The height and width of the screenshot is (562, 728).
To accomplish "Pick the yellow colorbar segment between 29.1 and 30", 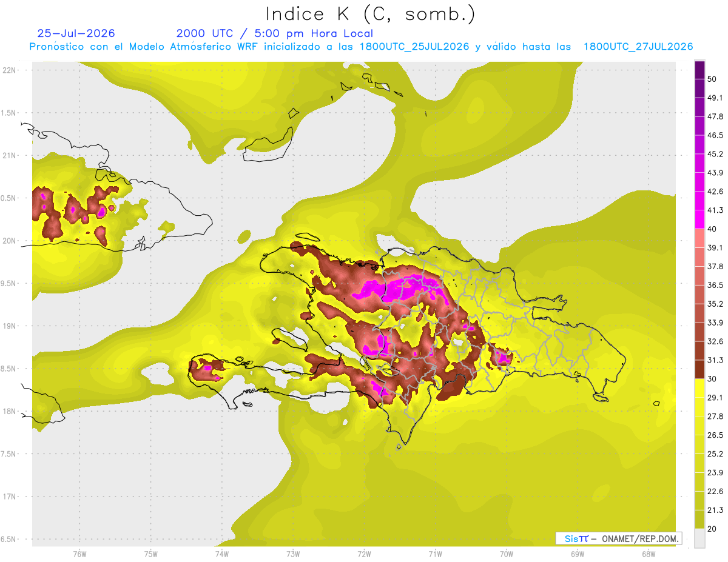I will click(699, 388).
